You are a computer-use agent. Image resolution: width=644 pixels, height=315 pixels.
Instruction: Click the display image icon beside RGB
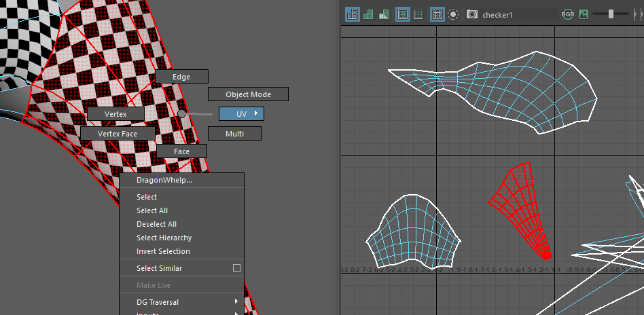(584, 14)
